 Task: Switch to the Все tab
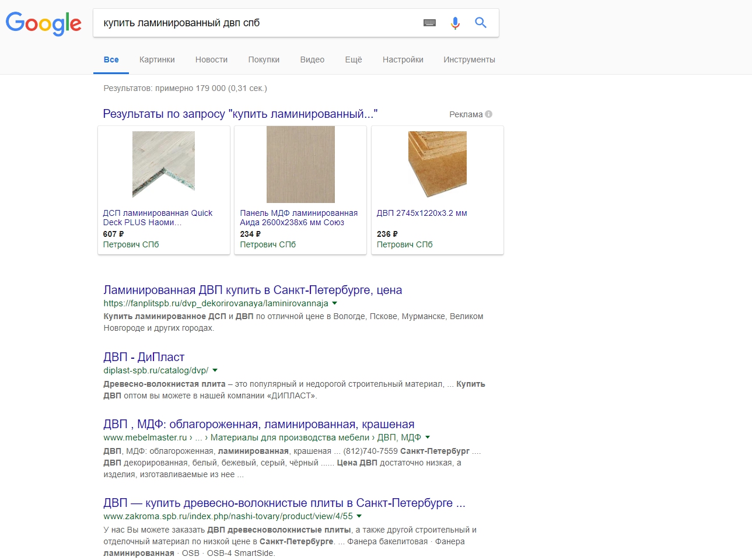[111, 60]
